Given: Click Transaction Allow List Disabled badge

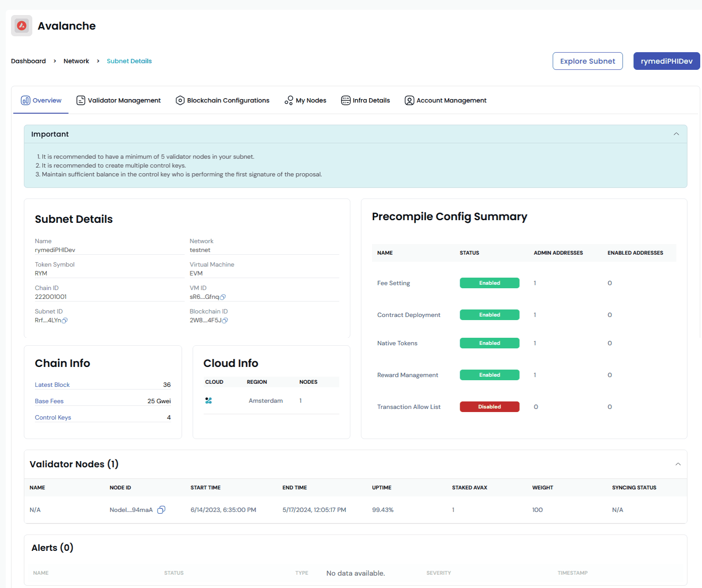Looking at the screenshot, I should pyautogui.click(x=490, y=407).
